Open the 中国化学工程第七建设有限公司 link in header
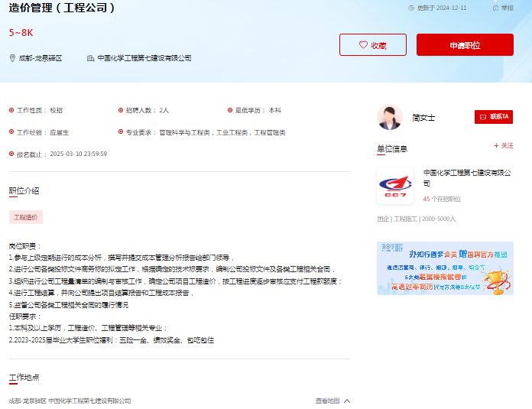This screenshot has height=409, width=532. [144, 58]
